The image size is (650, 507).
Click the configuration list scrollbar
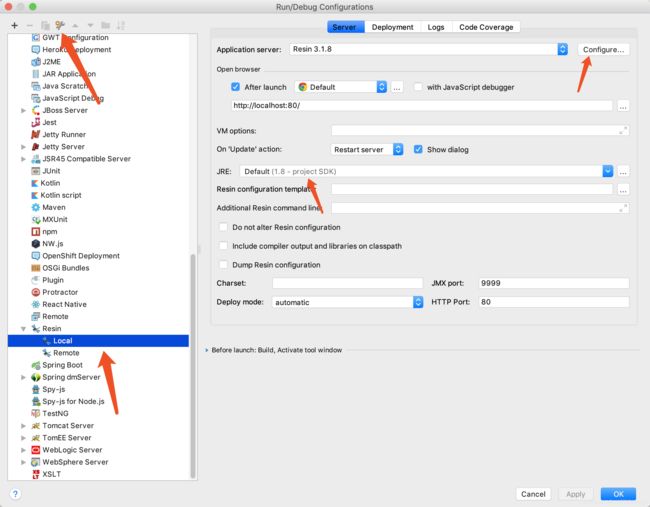tap(192, 365)
